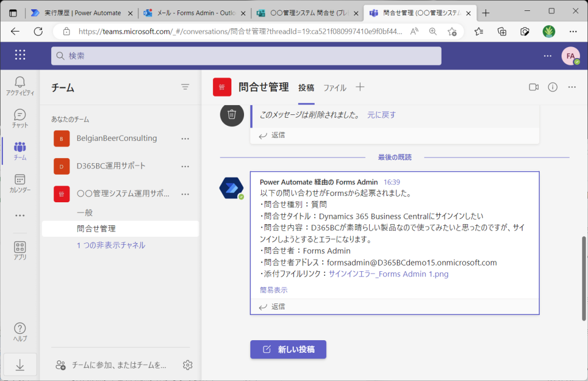Add a new channel tab with plus
The image size is (588, 381).
point(360,87)
